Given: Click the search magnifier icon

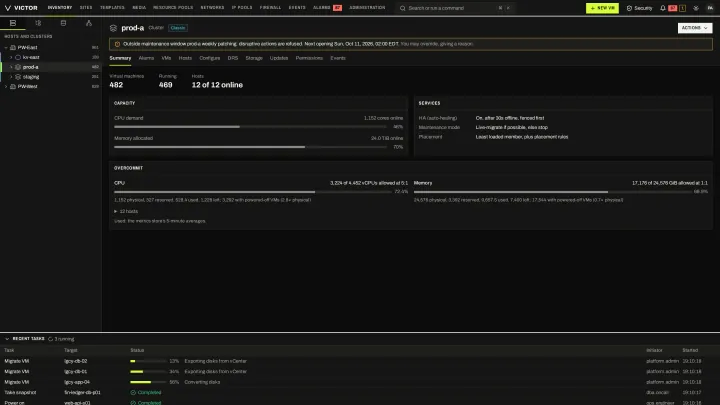Looking at the screenshot, I should (x=403, y=8).
